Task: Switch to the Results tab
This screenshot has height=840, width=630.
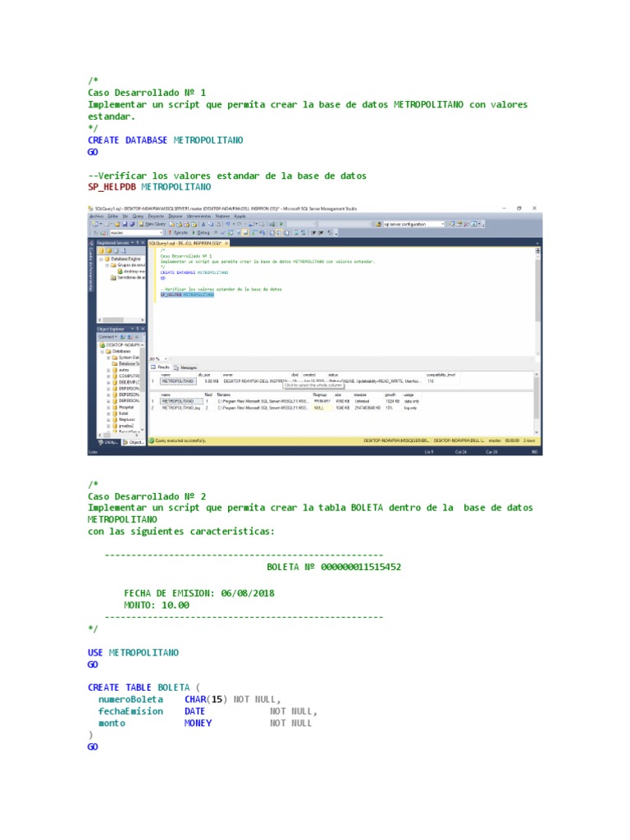Action: click(x=160, y=367)
